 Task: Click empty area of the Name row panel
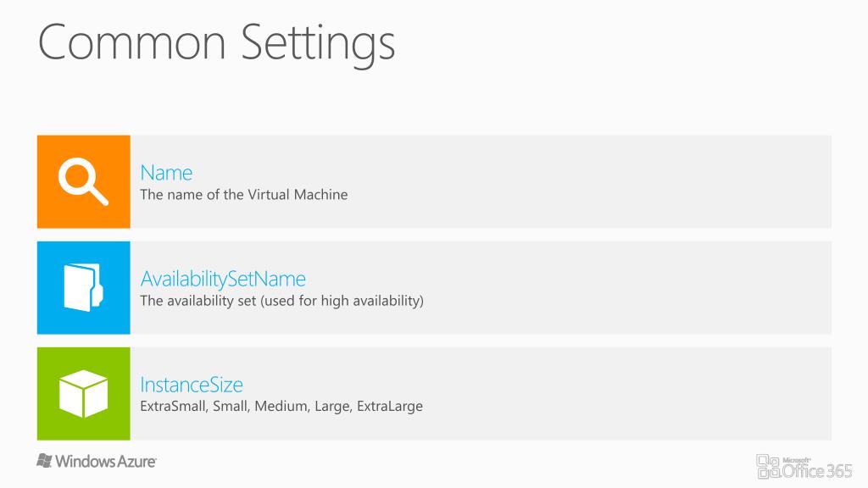581,181
